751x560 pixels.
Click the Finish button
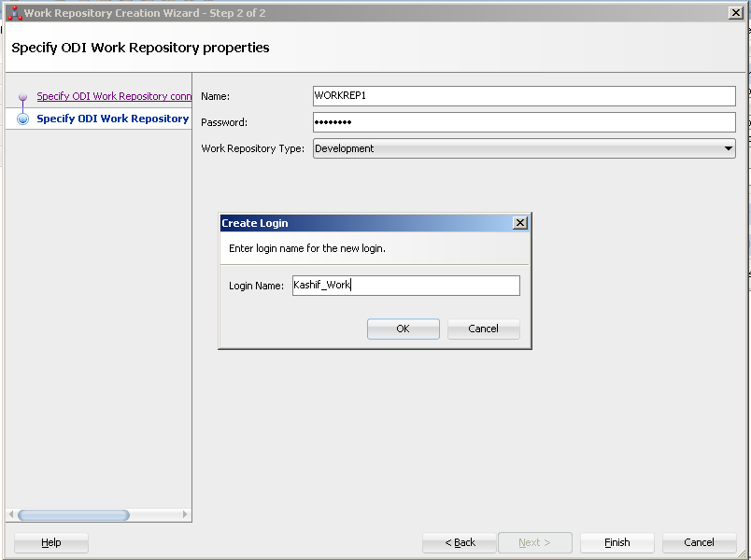click(616, 542)
